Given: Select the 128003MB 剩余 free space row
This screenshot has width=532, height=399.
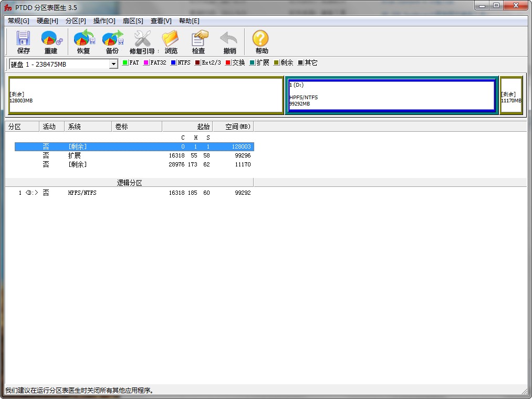Looking at the screenshot, I should coord(158,146).
